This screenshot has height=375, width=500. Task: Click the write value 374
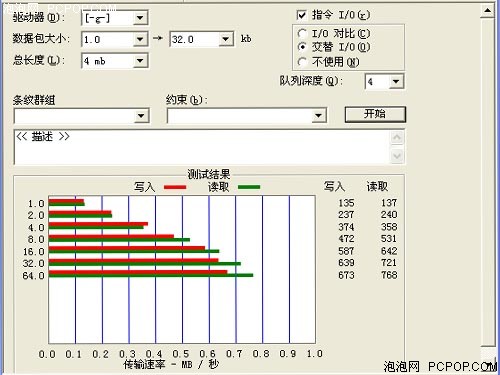[x=346, y=227]
